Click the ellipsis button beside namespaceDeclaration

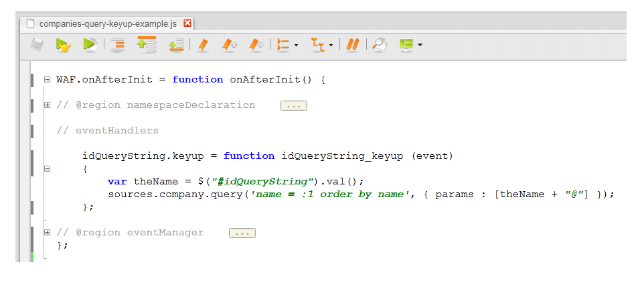(293, 105)
